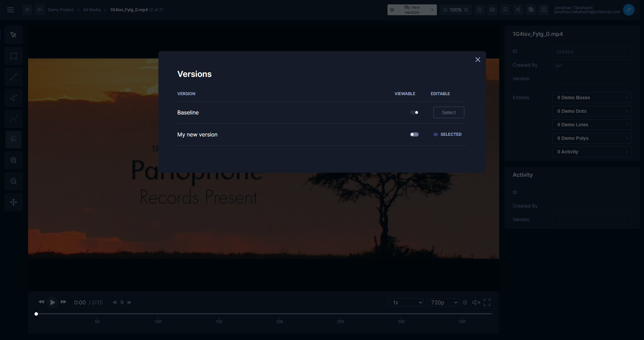Play the video

52,302
